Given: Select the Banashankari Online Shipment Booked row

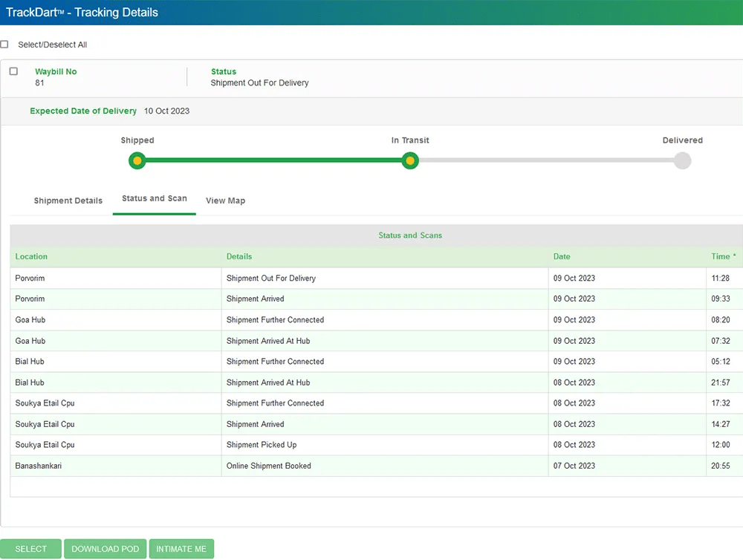Looking at the screenshot, I should tap(297, 466).
